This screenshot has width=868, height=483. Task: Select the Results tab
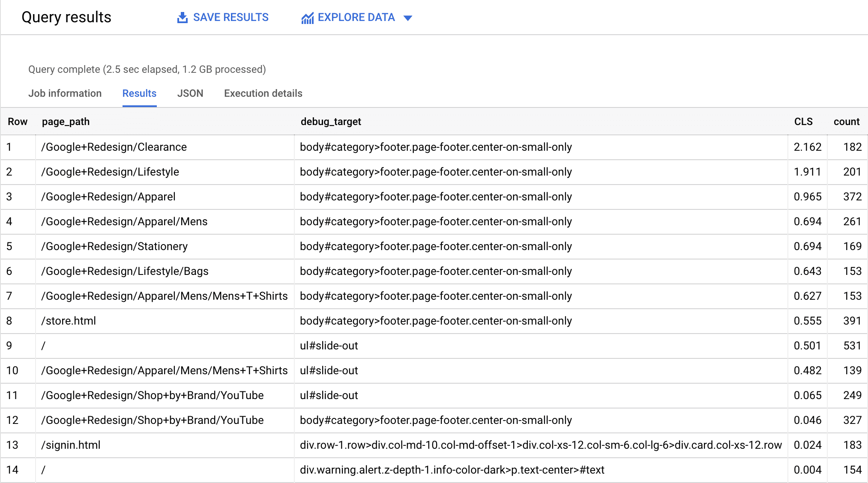(x=139, y=93)
